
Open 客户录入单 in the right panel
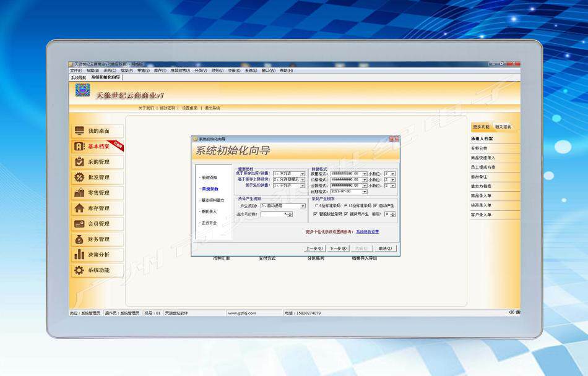[x=481, y=215]
